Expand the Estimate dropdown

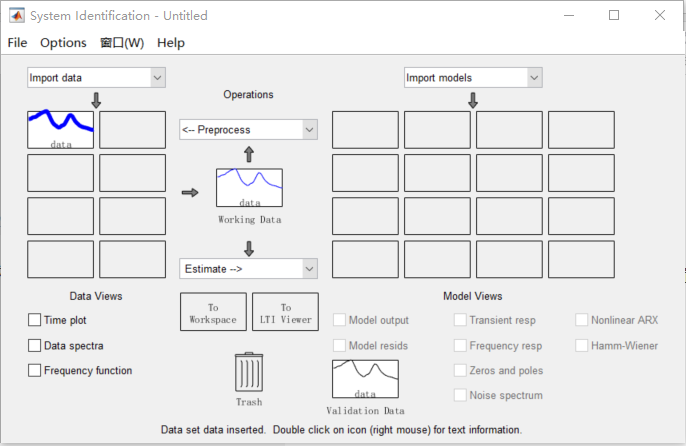(x=248, y=269)
